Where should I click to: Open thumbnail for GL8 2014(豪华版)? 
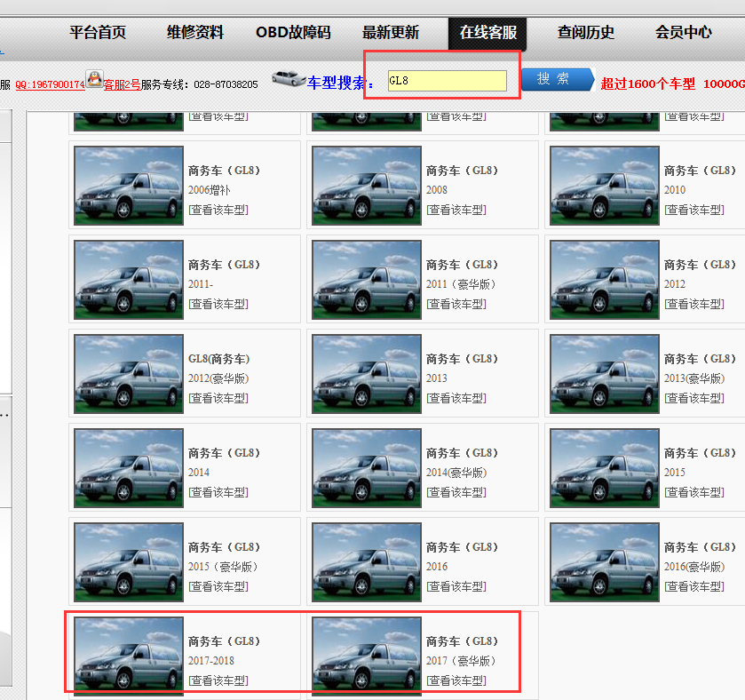pyautogui.click(x=367, y=467)
